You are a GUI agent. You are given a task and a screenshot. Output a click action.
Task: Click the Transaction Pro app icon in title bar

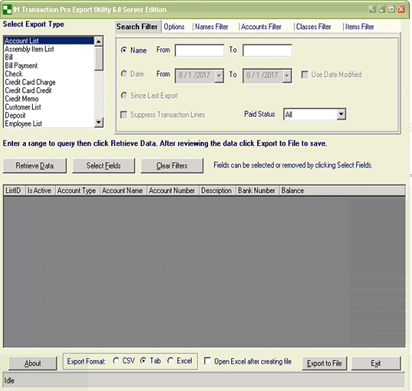tap(7, 9)
